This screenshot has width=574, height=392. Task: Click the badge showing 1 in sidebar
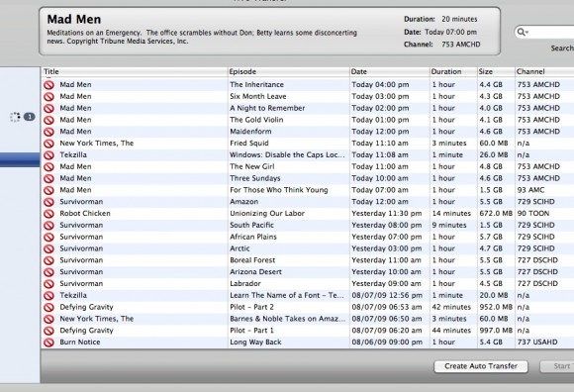pyautogui.click(x=30, y=117)
